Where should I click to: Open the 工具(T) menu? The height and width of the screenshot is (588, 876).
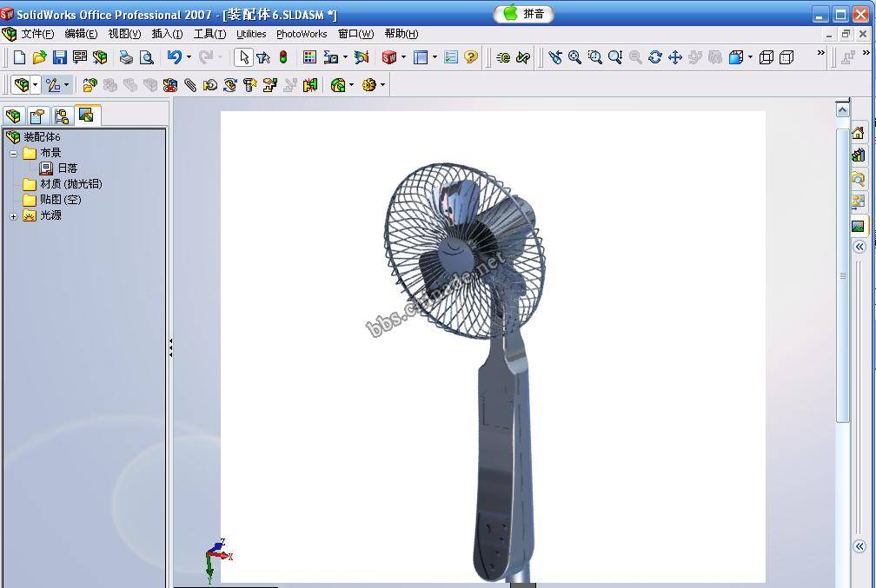209,34
